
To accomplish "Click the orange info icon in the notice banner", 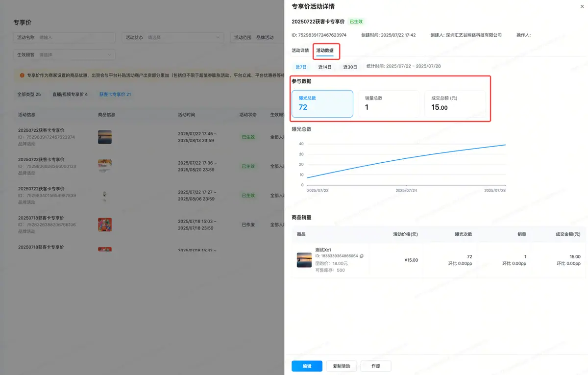I will click(22, 75).
